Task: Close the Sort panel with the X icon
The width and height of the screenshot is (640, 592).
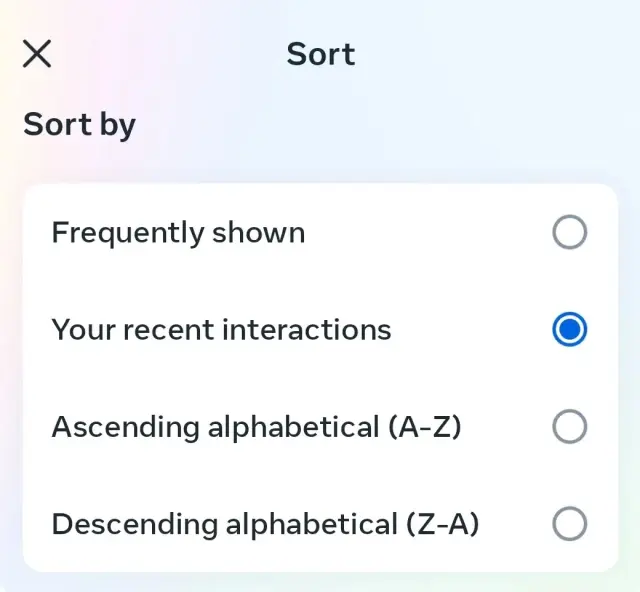Action: (37, 54)
